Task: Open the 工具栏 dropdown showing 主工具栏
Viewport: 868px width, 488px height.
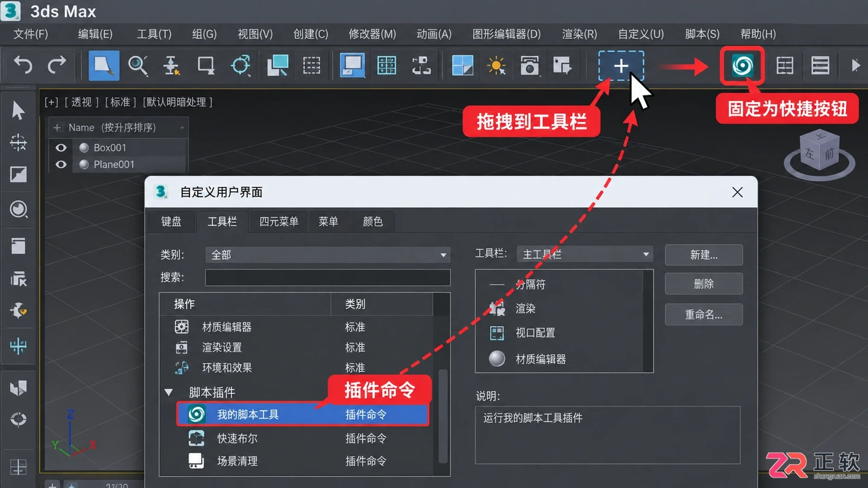Action: 585,254
